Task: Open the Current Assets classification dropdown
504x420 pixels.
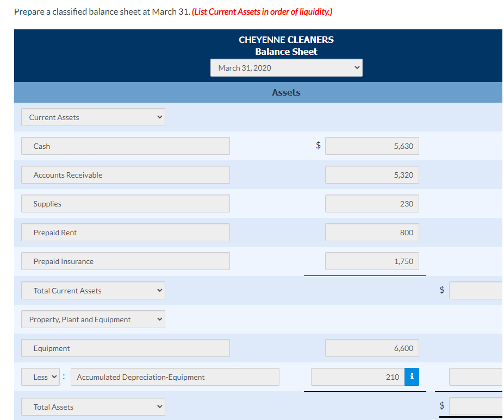Action: [x=92, y=117]
